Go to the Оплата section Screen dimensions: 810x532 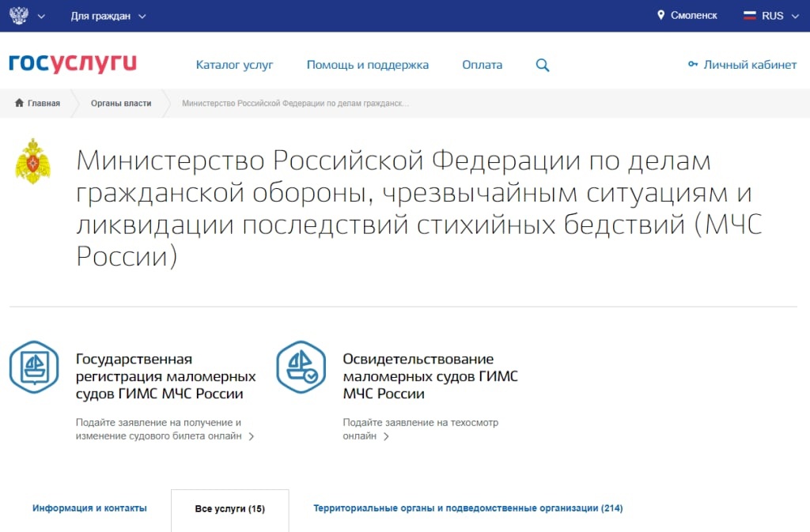coord(482,65)
